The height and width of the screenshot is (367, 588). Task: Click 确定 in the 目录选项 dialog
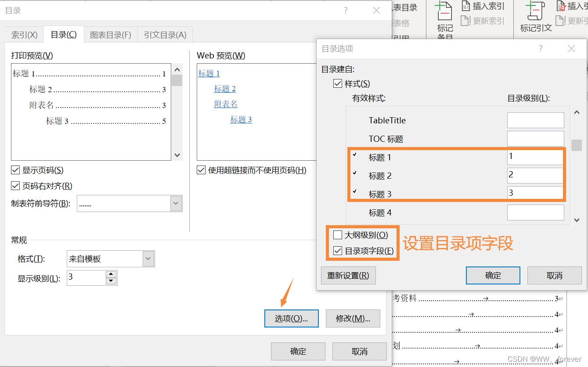point(493,276)
